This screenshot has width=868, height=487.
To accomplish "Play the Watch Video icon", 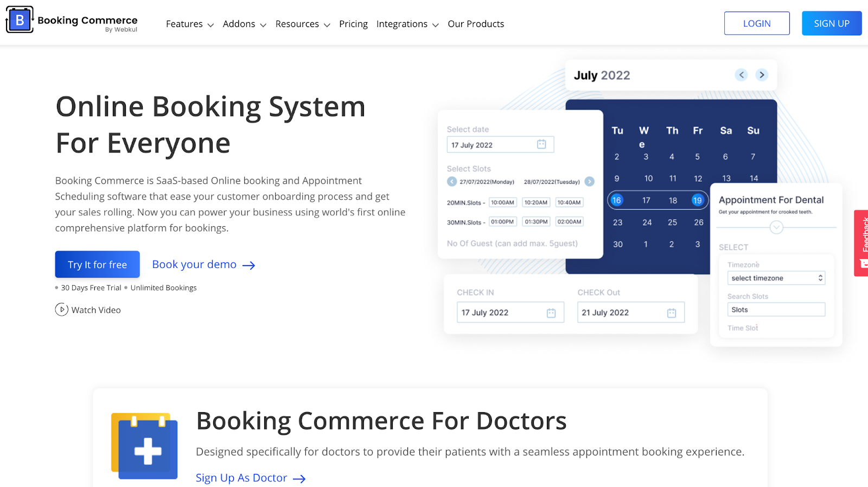I will (61, 310).
